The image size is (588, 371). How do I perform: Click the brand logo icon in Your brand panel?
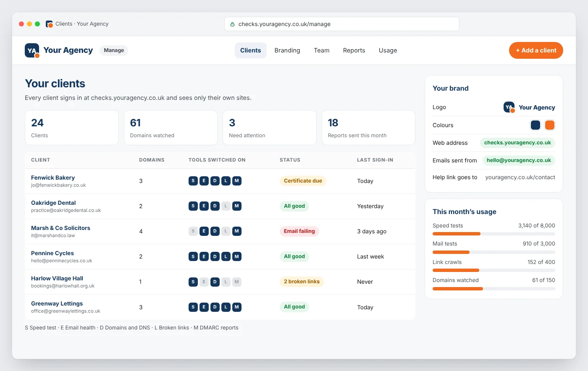pos(509,107)
